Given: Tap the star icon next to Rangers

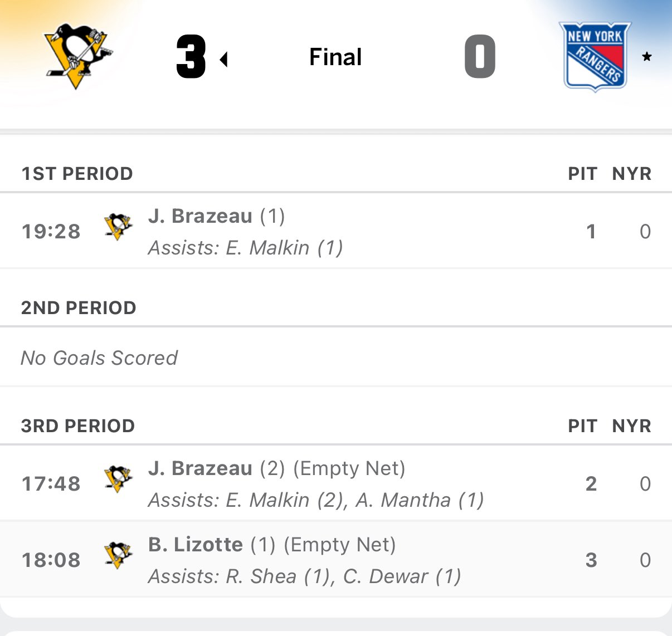Looking at the screenshot, I should coord(647,57).
